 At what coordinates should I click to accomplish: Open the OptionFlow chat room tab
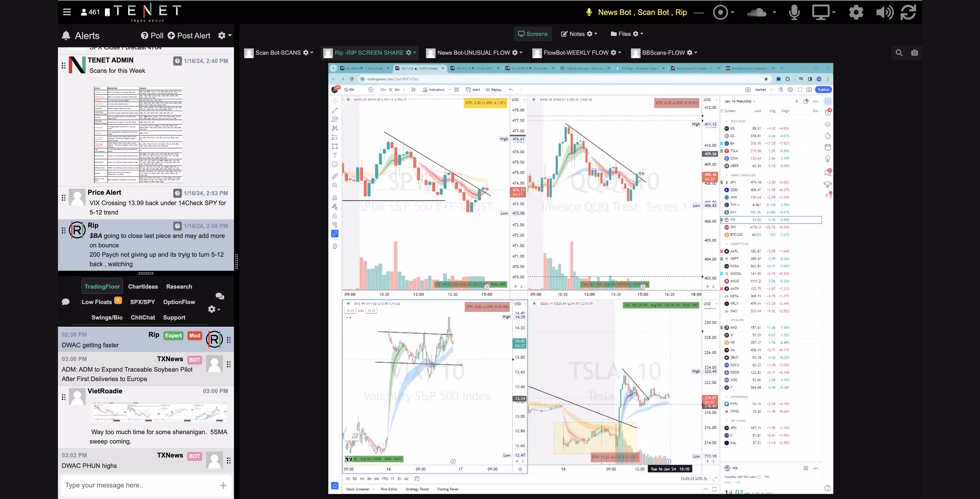pyautogui.click(x=179, y=302)
